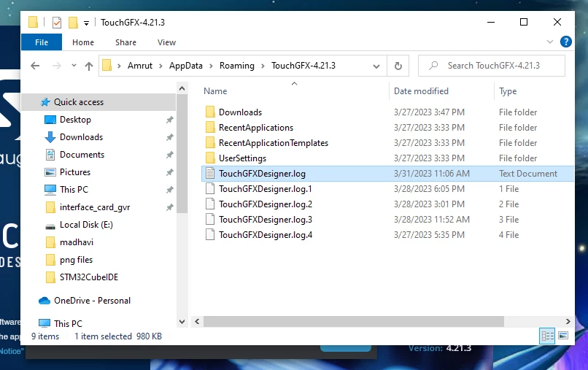Click the Roaming breadcrumb segment
Viewport: 588px width, 370px height.
[236, 66]
